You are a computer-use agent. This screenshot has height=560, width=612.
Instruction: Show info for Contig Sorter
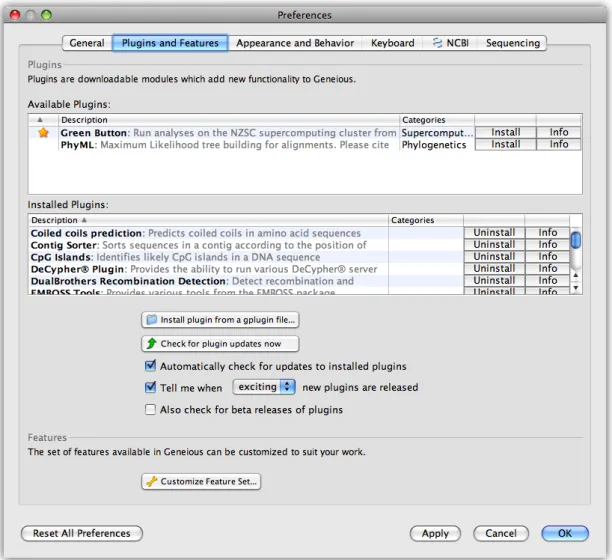click(547, 245)
